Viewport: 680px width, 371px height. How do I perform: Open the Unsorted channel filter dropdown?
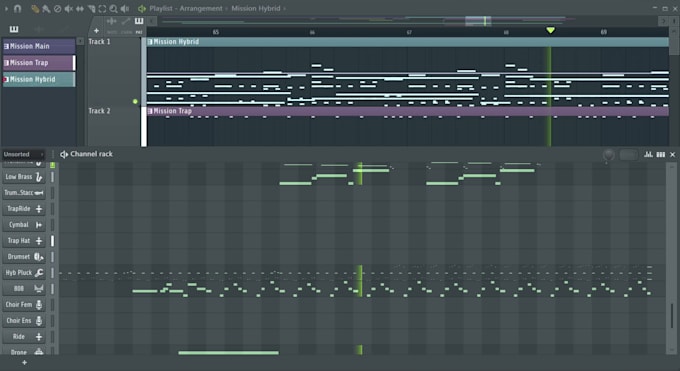click(23, 154)
